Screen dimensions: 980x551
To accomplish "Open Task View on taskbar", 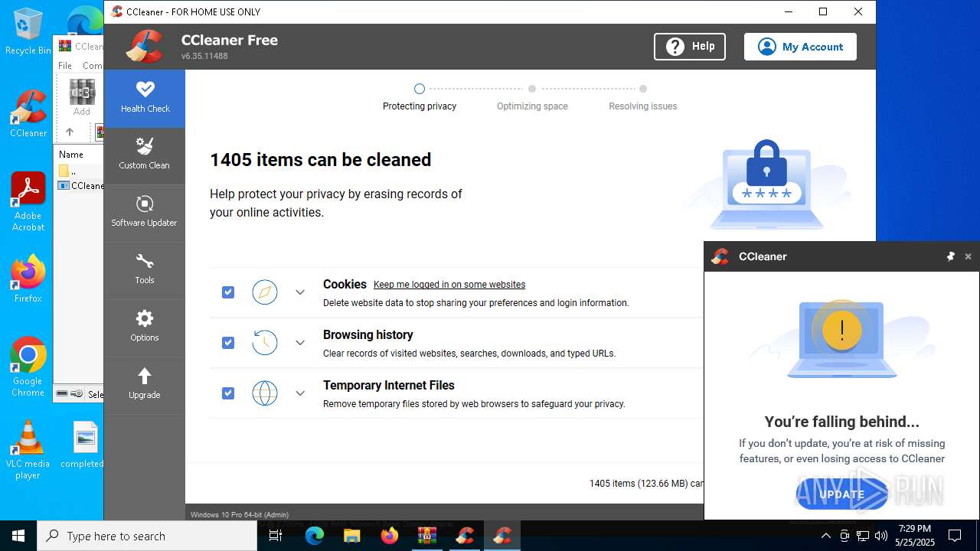I will [276, 536].
